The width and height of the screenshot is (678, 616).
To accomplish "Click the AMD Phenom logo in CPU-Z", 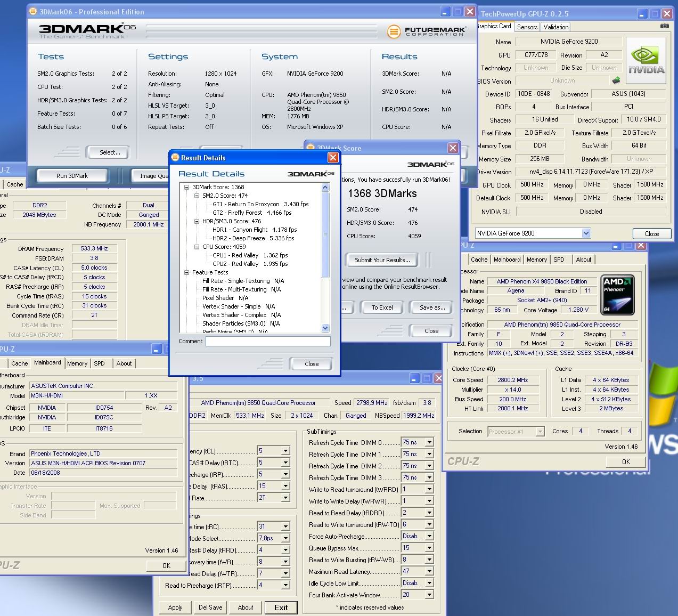I will pyautogui.click(x=618, y=295).
